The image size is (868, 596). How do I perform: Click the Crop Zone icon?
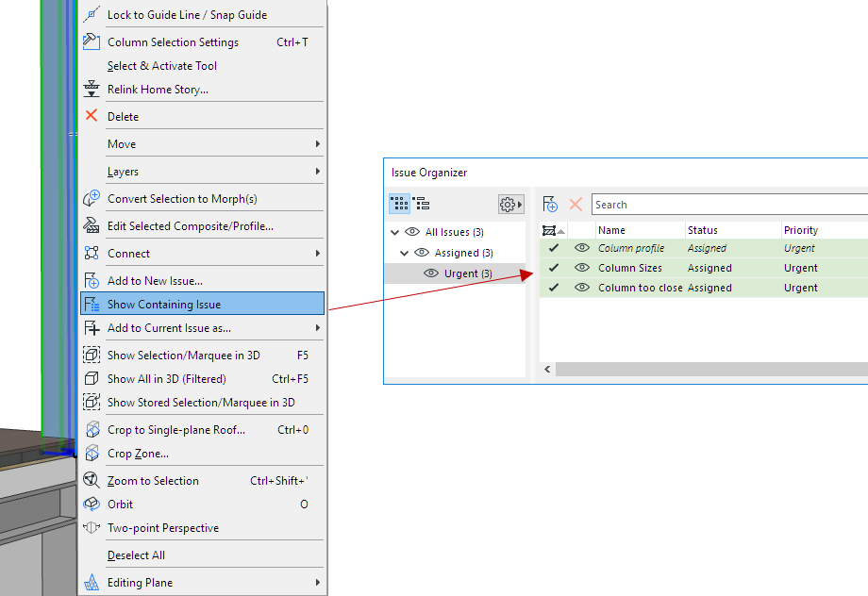(92, 453)
